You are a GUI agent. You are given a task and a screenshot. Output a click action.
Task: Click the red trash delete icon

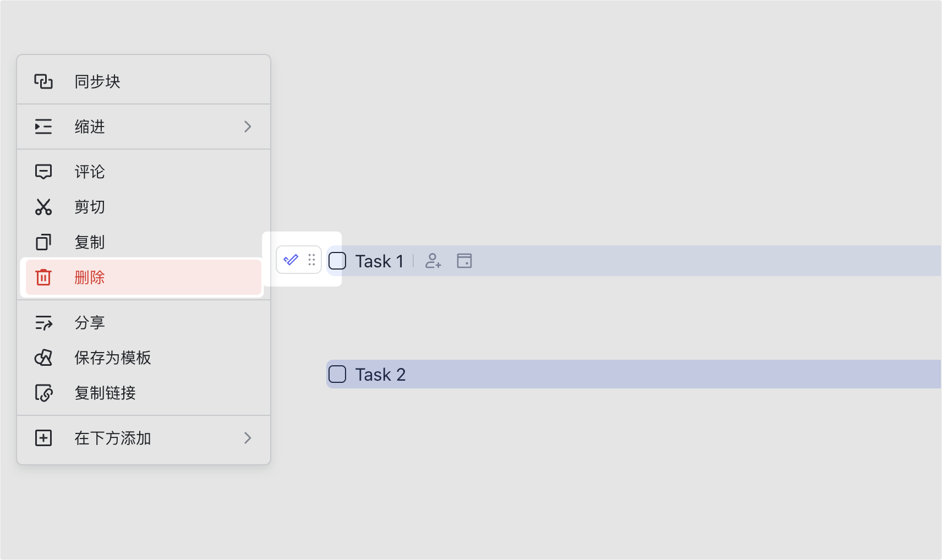tap(43, 277)
